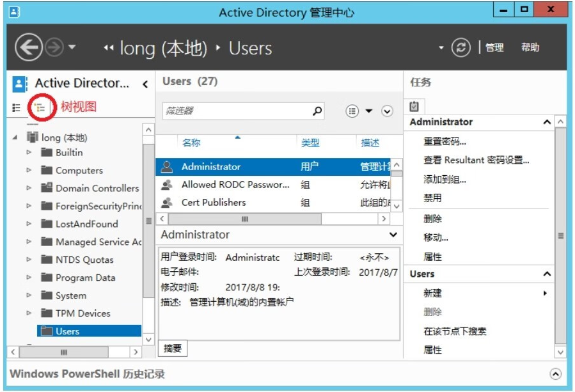This screenshot has height=392, width=575.
Task: Click the long (本地) breadcrumb
Action: pyautogui.click(x=164, y=48)
